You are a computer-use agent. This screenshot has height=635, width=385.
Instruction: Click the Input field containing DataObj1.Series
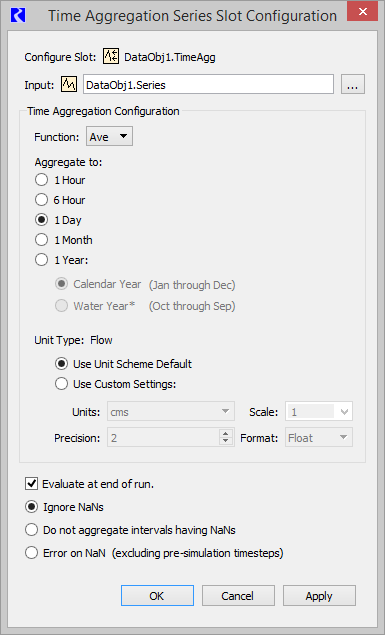(x=208, y=84)
